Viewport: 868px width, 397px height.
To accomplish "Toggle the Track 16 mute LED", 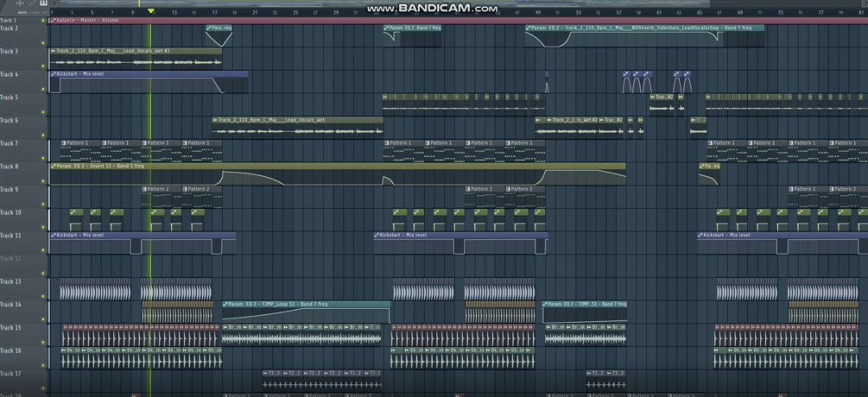I will pos(43,365).
